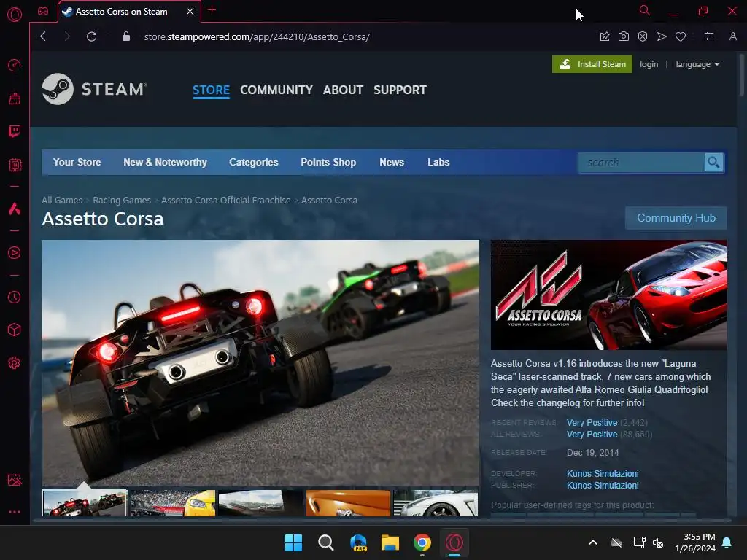Open the profile account icon

coord(732,36)
